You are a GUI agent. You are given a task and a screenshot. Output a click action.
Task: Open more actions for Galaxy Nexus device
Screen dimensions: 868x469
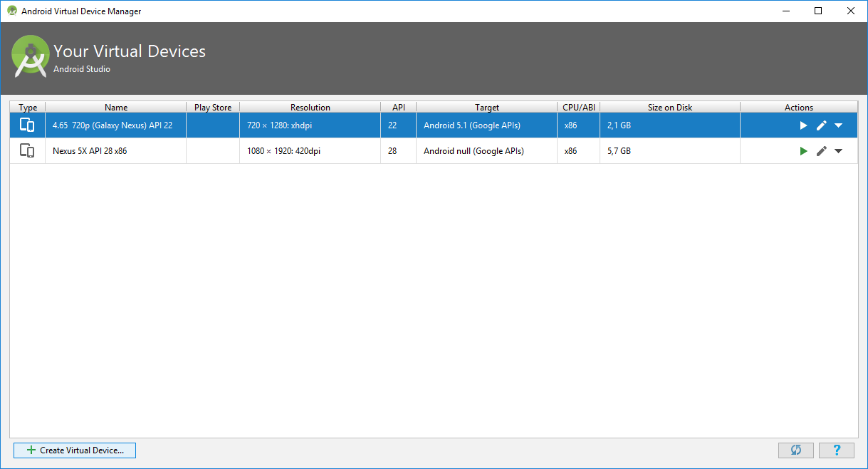click(x=838, y=125)
